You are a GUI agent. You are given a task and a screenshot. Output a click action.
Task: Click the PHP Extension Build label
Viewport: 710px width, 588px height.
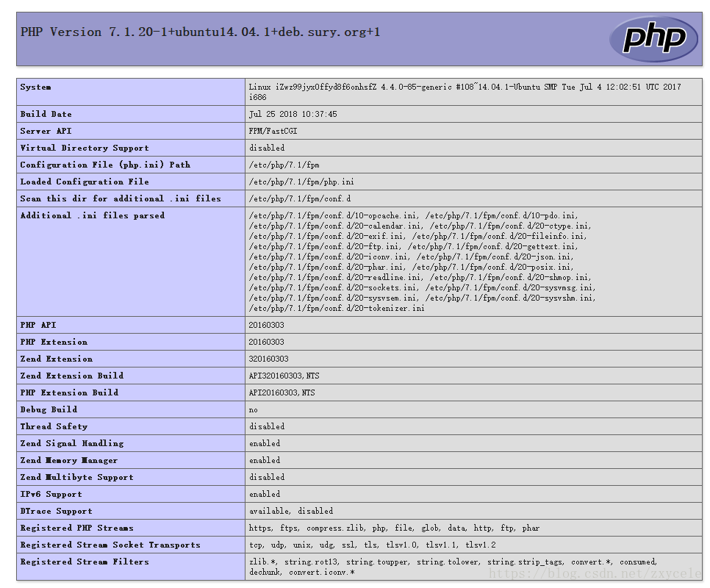point(69,392)
